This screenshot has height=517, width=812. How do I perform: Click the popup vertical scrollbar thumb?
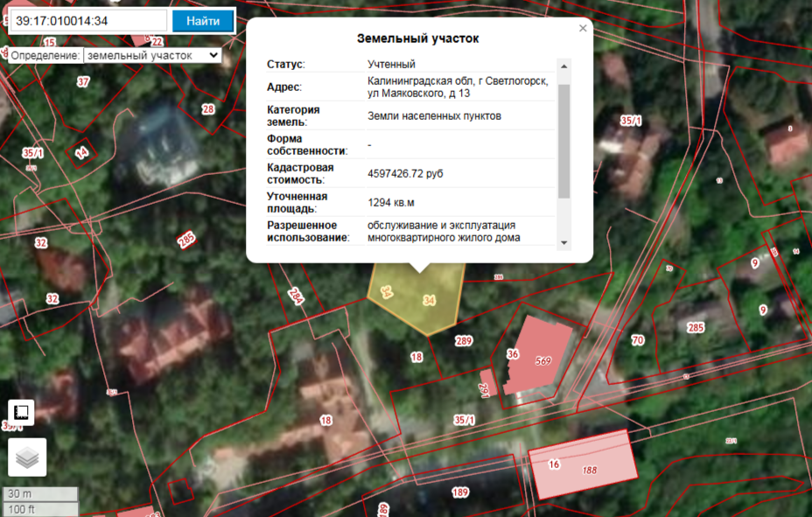point(564,141)
